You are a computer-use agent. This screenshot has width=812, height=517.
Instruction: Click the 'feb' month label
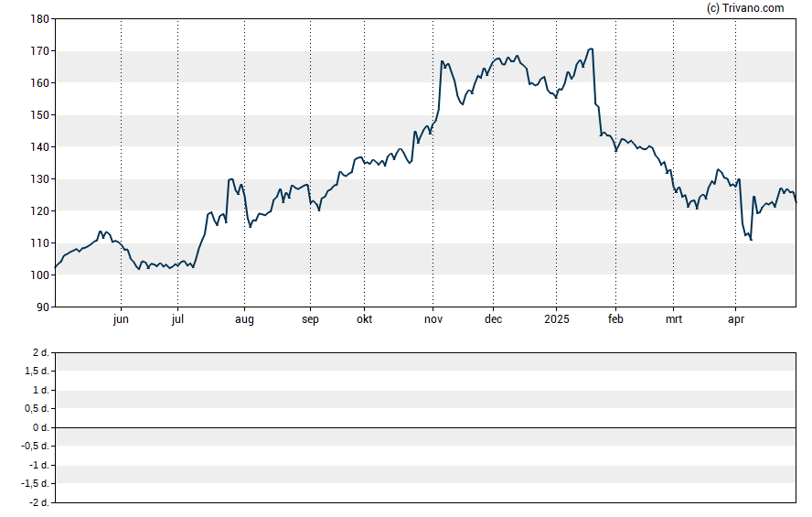pos(615,319)
